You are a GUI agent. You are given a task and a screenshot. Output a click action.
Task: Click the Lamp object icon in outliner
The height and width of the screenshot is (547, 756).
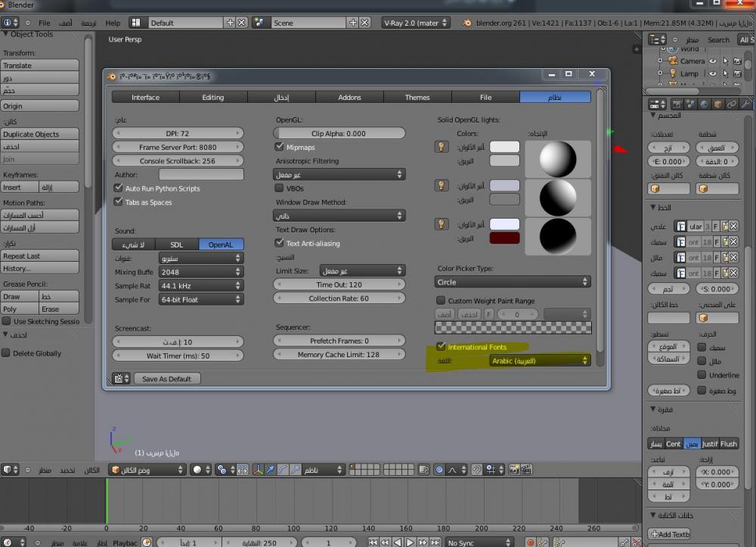[673, 73]
